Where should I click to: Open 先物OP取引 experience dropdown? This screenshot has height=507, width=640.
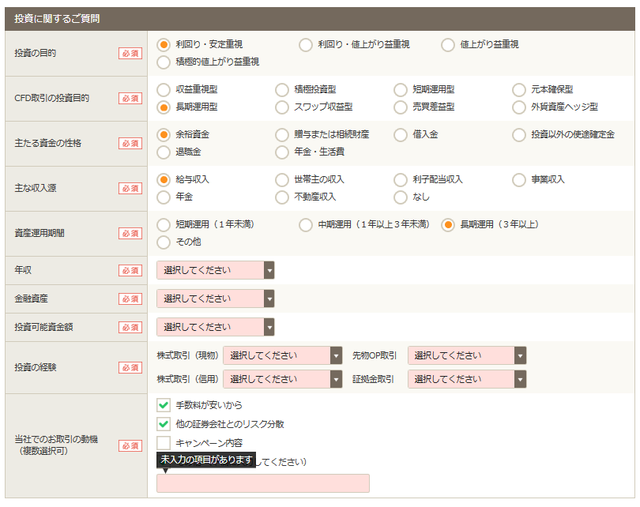[467, 356]
